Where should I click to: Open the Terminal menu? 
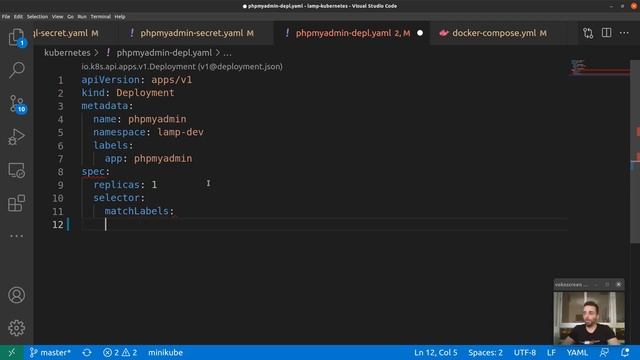(x=100, y=17)
